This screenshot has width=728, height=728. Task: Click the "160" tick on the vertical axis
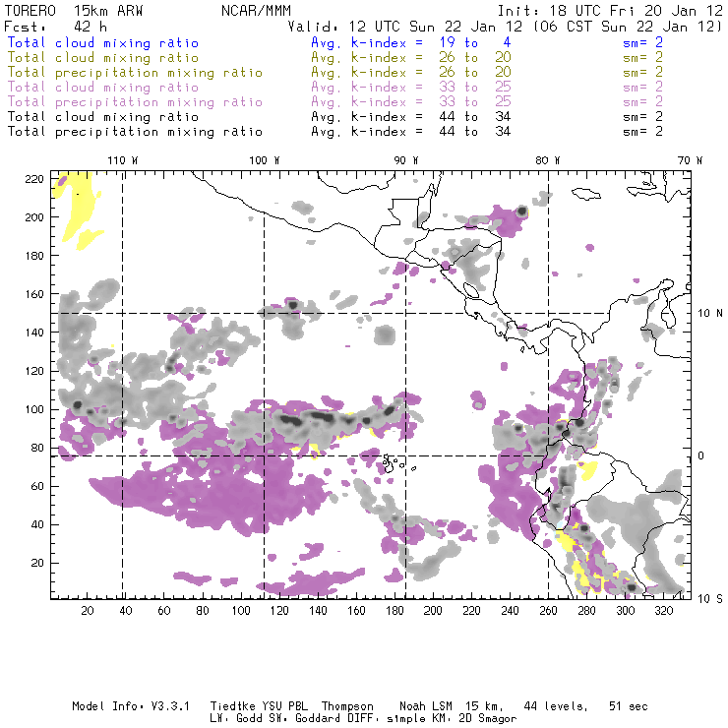[34, 294]
